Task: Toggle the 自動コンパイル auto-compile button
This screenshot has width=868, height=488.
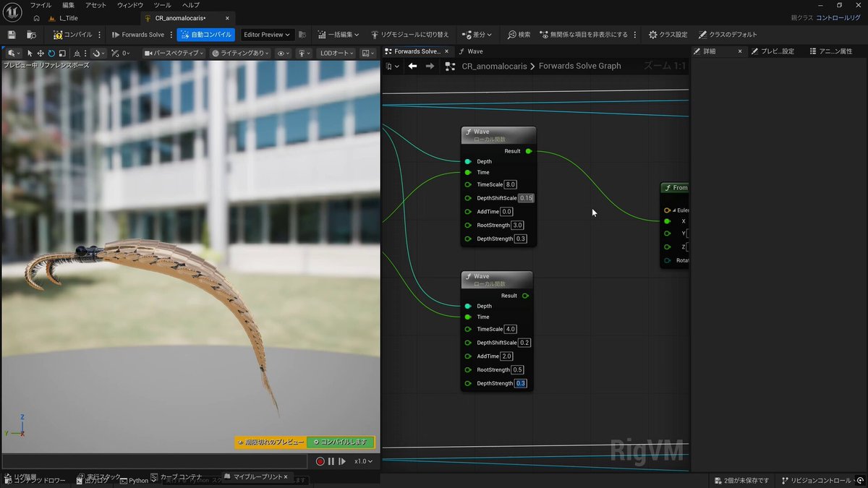Action: (206, 35)
